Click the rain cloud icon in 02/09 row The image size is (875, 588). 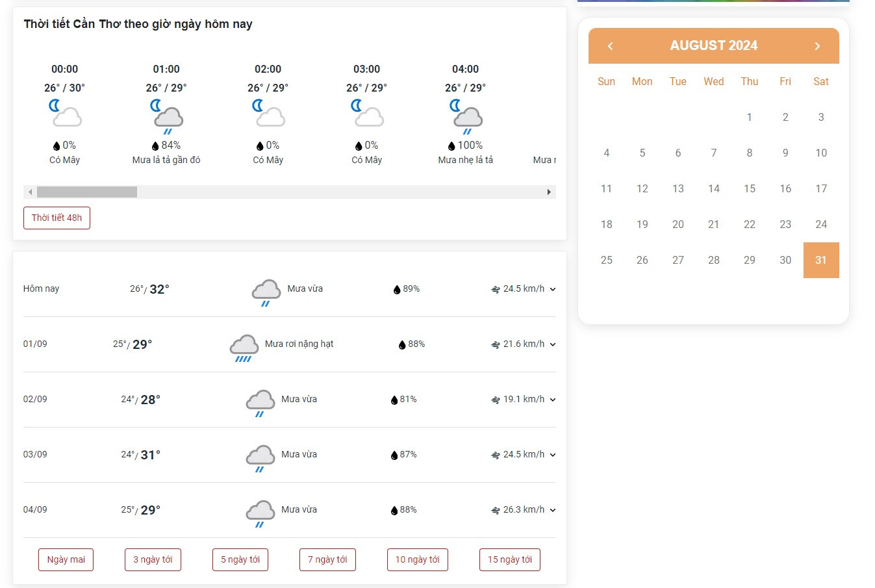click(x=260, y=403)
